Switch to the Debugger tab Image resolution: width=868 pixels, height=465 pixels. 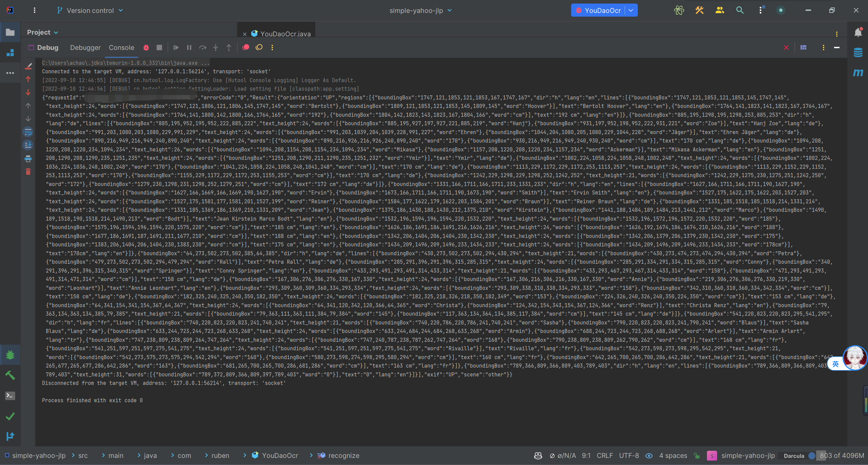[85, 48]
